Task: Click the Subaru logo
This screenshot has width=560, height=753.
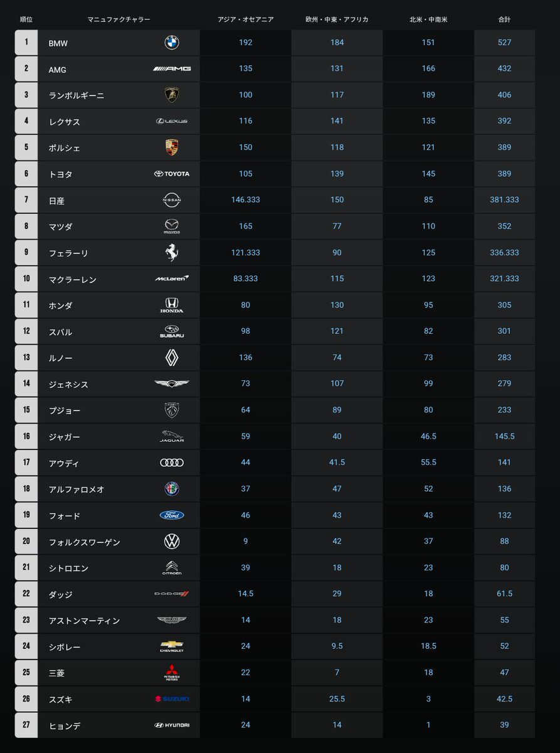Action: [172, 331]
